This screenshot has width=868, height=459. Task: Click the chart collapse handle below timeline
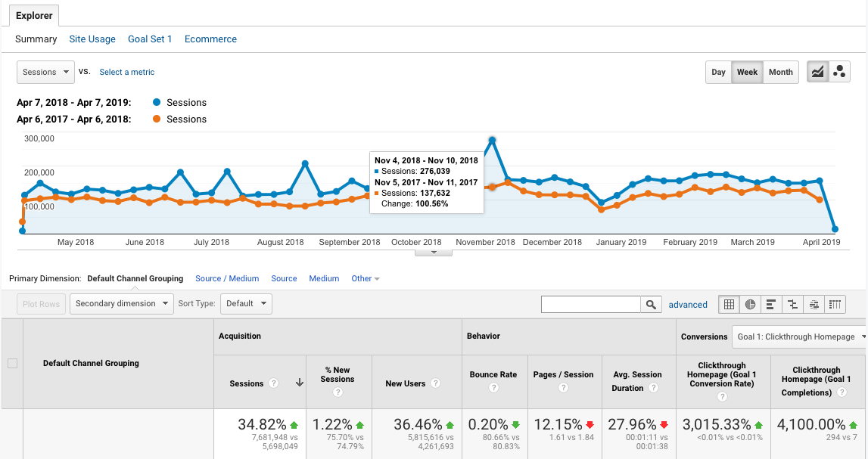434,253
